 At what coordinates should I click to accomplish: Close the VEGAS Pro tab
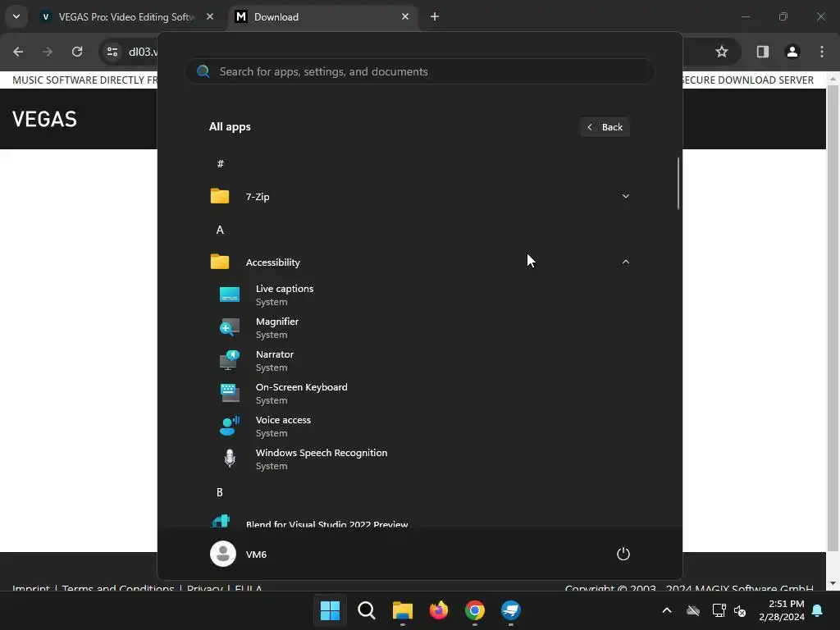tap(210, 16)
